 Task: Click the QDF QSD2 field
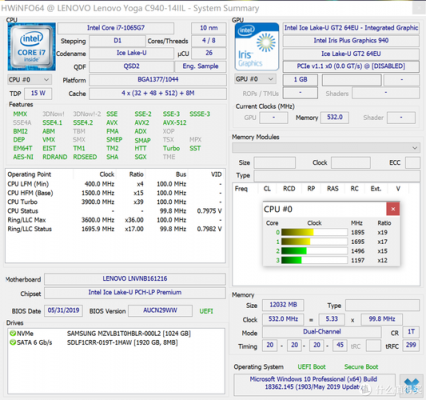(x=131, y=66)
